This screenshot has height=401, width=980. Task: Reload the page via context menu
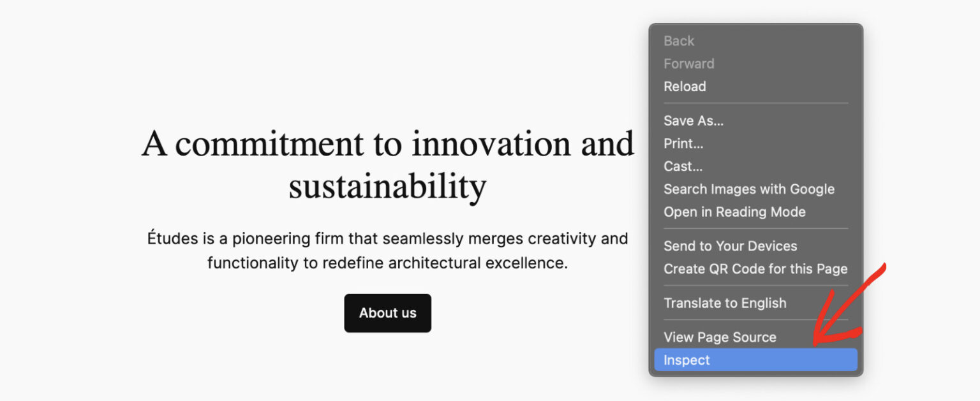tap(685, 87)
